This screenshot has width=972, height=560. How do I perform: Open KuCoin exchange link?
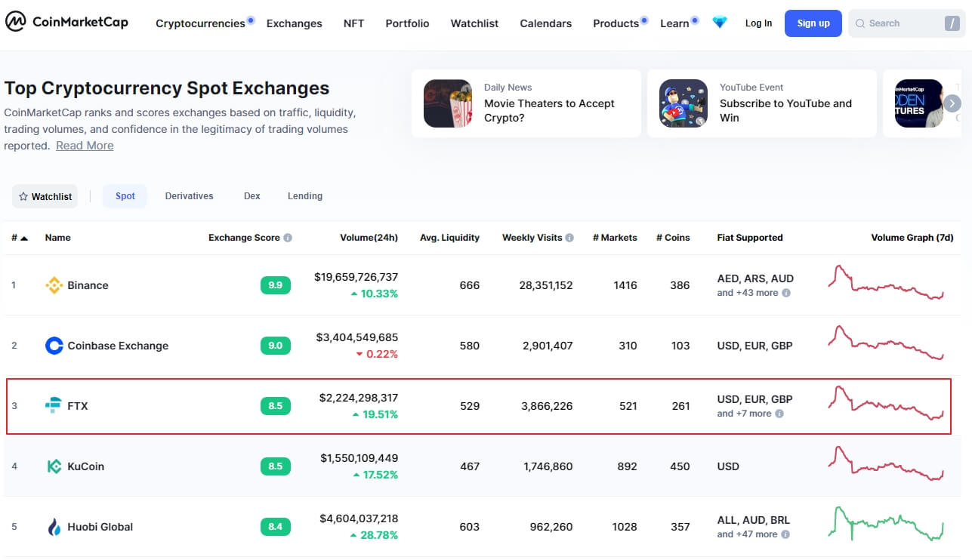pos(85,466)
